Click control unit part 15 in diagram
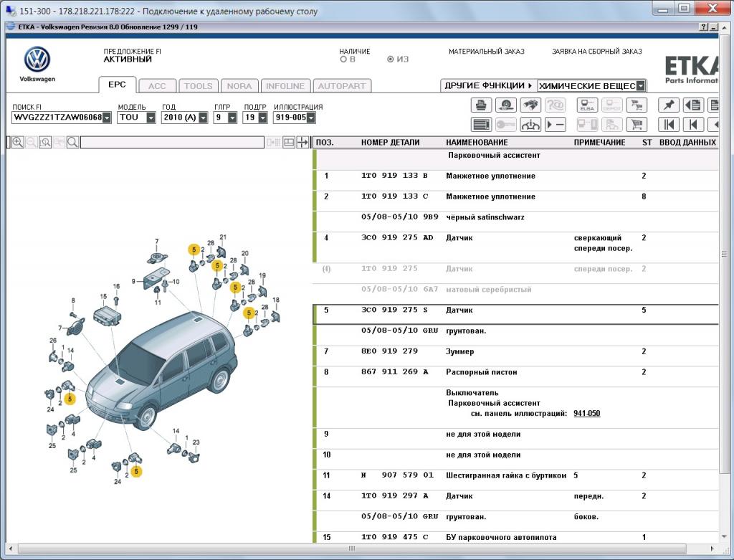This screenshot has width=734, height=560. pos(109,315)
